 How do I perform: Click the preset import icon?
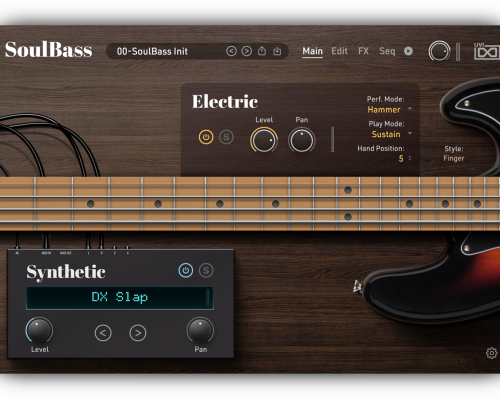coord(277,51)
